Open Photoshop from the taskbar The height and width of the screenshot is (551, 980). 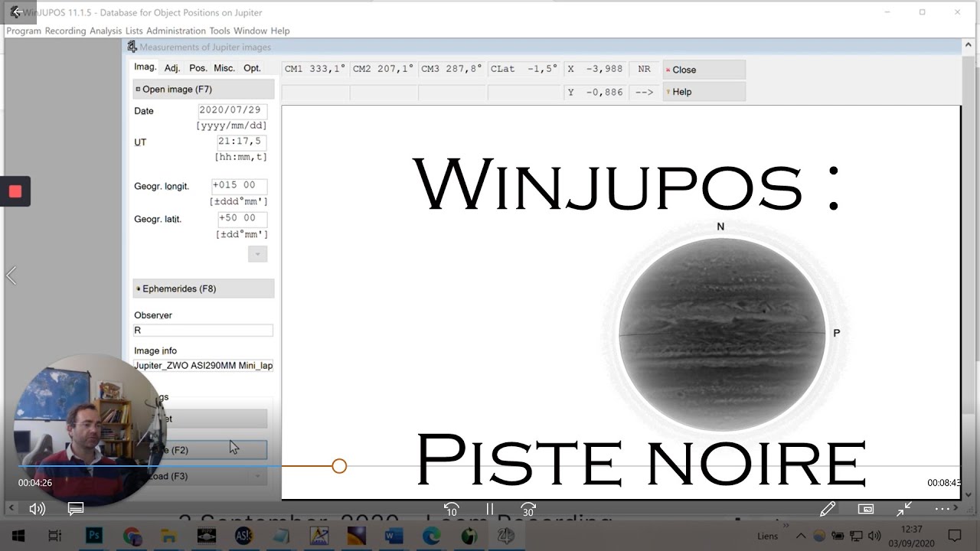tap(94, 536)
